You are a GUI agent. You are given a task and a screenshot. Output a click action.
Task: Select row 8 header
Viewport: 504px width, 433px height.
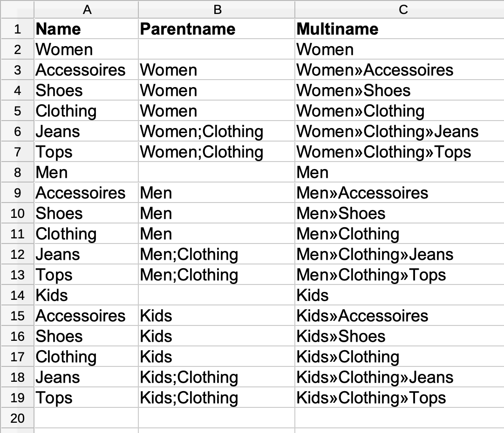click(x=17, y=173)
